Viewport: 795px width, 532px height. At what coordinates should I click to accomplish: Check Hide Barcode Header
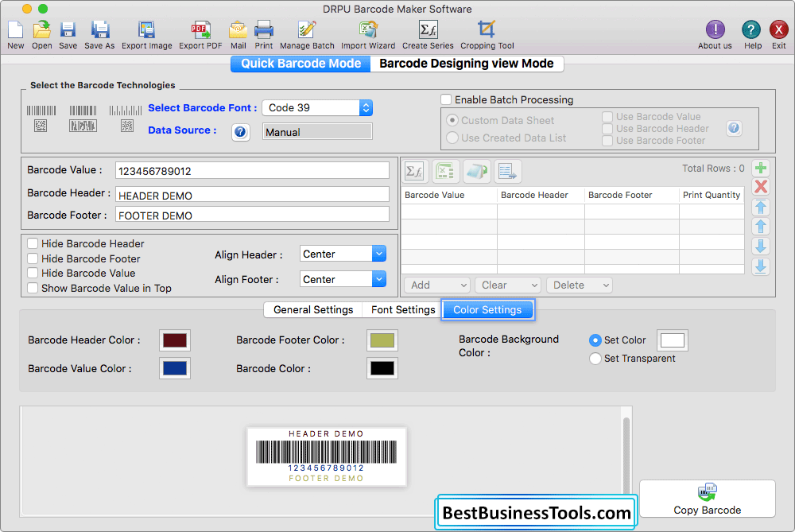tap(33, 243)
